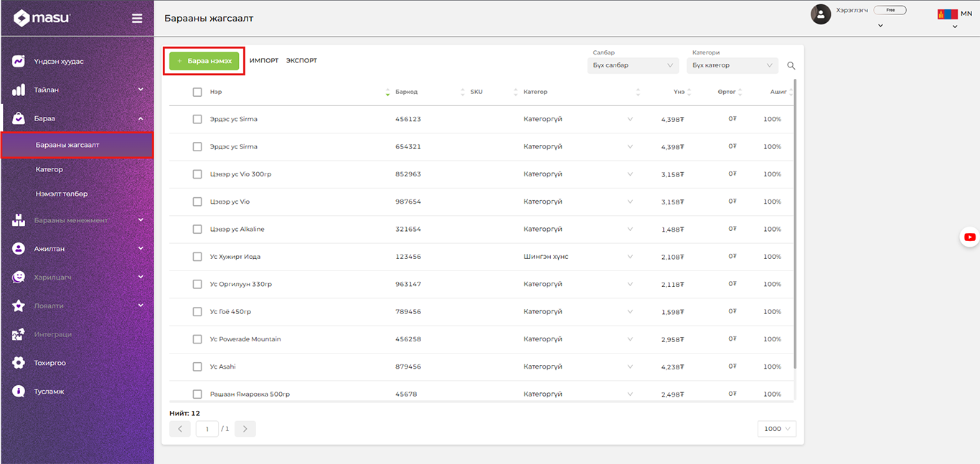Click the search magnifier icon
The image size is (980, 464).
click(791, 66)
